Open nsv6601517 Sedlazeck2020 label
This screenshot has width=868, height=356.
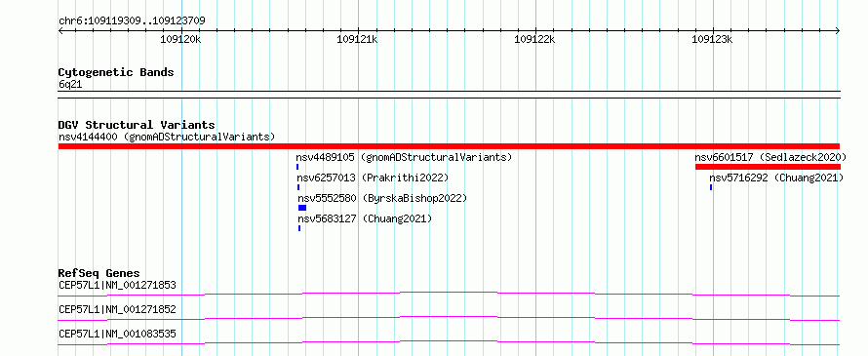pyautogui.click(x=770, y=157)
